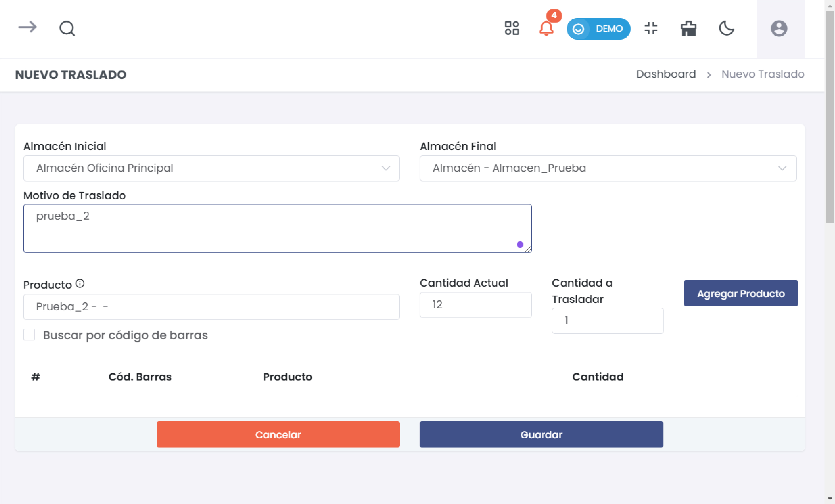Open notifications bell with 4 badge
835x504 pixels.
pos(546,28)
